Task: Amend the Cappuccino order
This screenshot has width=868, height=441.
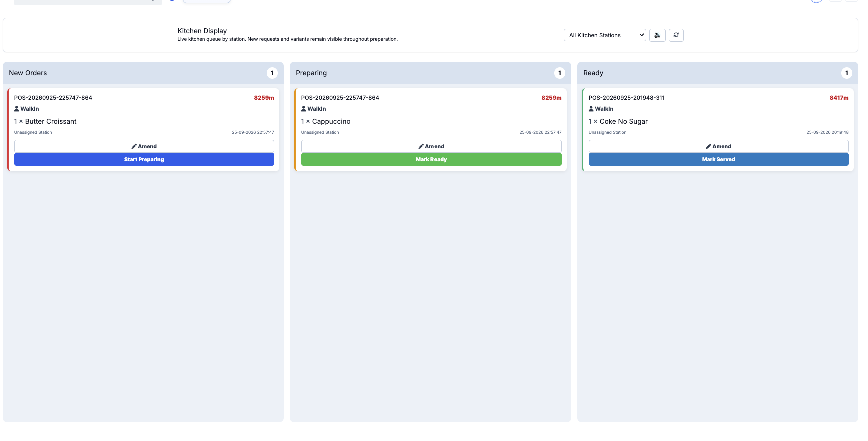Action: pyautogui.click(x=431, y=146)
